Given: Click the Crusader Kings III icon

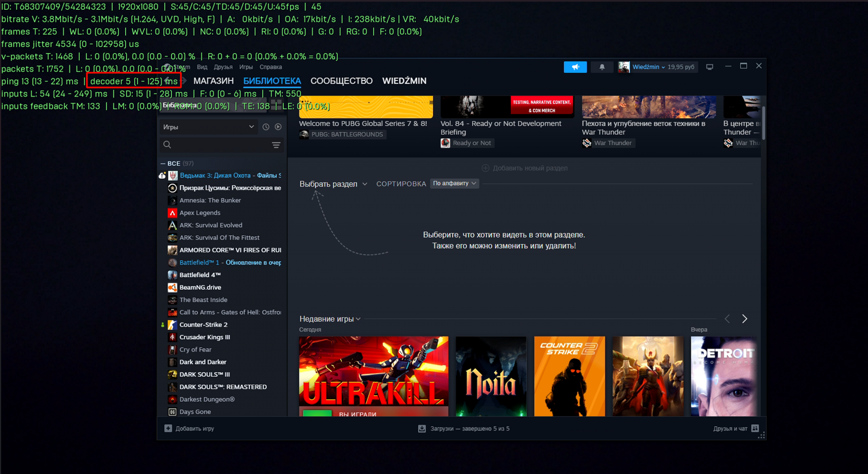Looking at the screenshot, I should (172, 337).
